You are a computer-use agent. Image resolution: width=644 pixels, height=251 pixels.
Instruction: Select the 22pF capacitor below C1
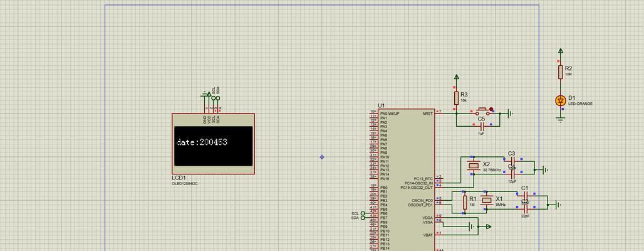coord(525,208)
